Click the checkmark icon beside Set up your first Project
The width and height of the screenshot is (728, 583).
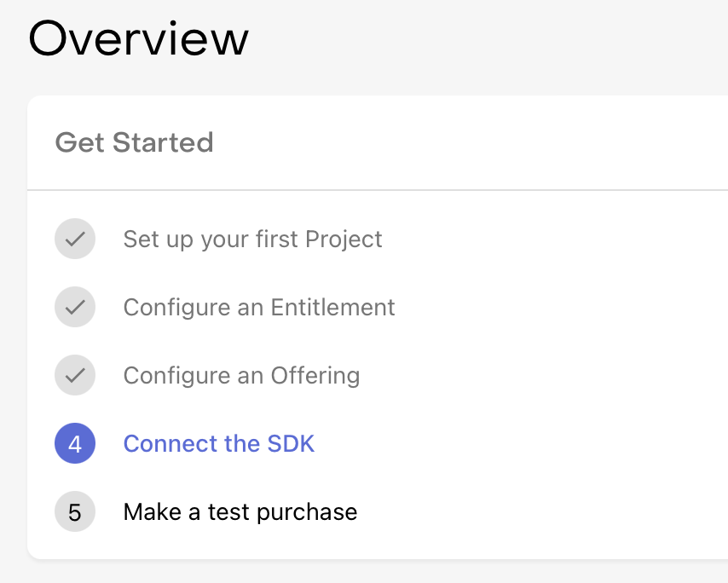coord(75,239)
